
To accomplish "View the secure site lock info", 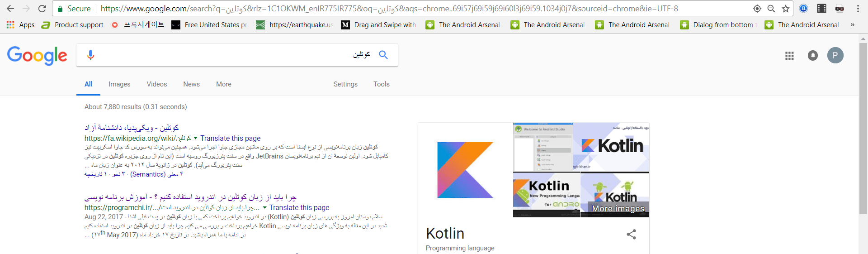I will coord(74,9).
